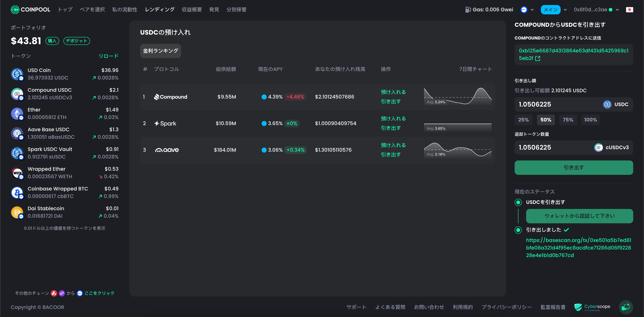This screenshot has width=644, height=317.
Task: Select the レンディング menu item
Action: click(160, 10)
